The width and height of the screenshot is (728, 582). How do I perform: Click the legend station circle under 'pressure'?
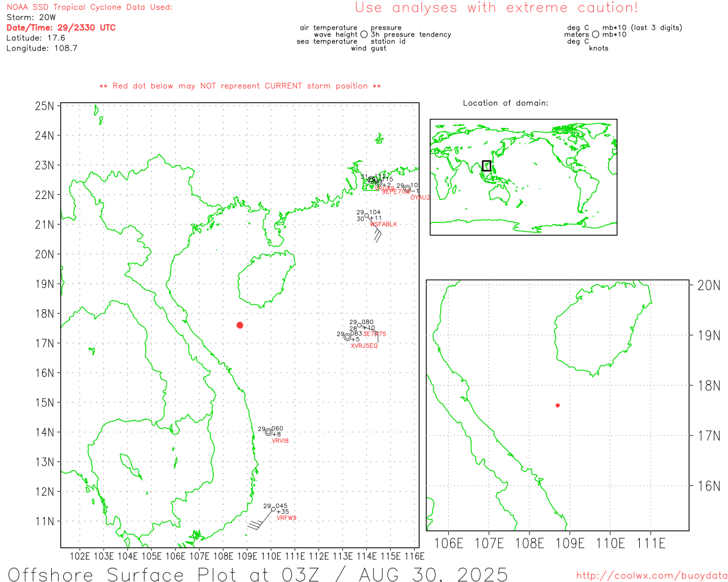tap(364, 35)
